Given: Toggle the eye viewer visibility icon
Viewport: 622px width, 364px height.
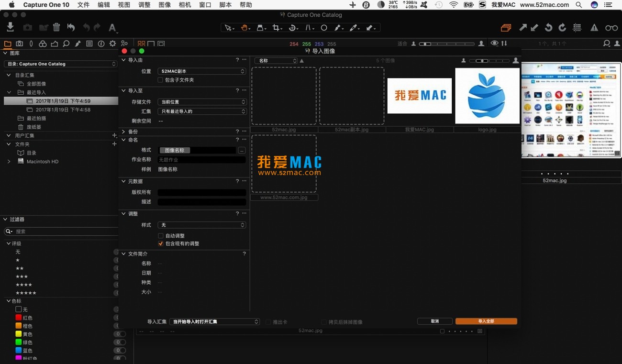Looking at the screenshot, I should coord(495,44).
